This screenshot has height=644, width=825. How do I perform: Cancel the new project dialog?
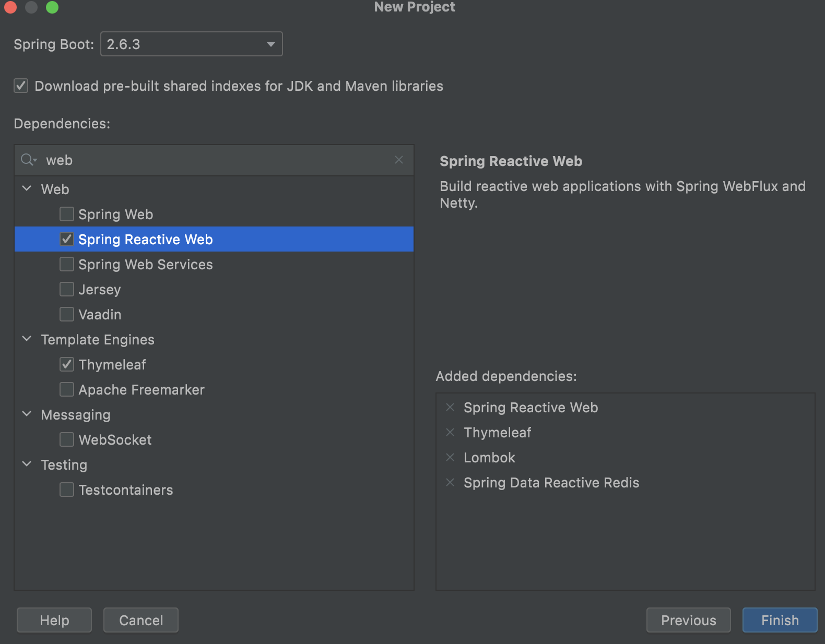(x=141, y=620)
